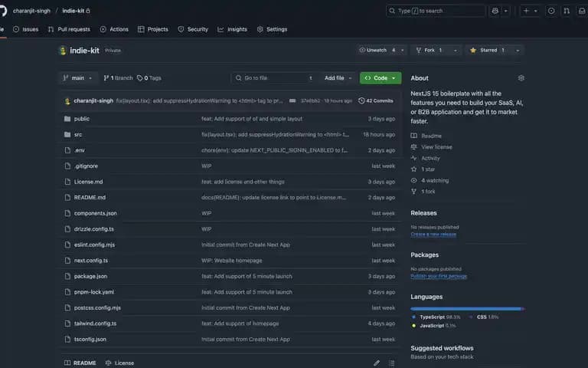588x368 pixels.
Task: Open the src folder
Action: click(x=78, y=134)
